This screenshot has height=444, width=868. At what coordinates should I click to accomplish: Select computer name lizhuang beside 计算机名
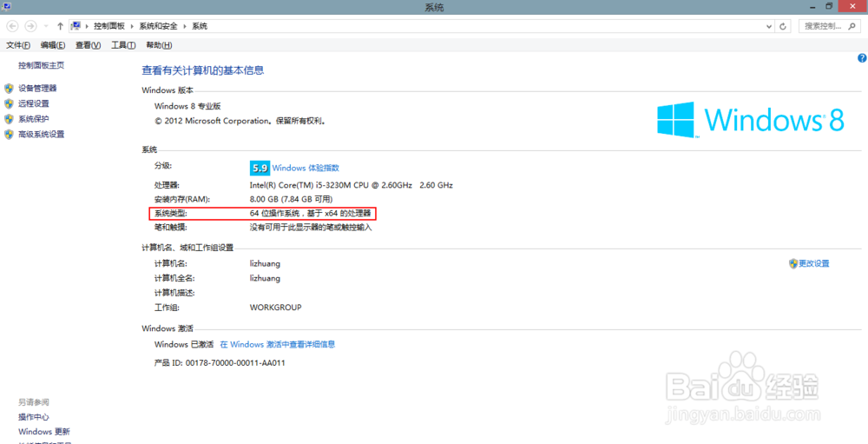coord(265,264)
